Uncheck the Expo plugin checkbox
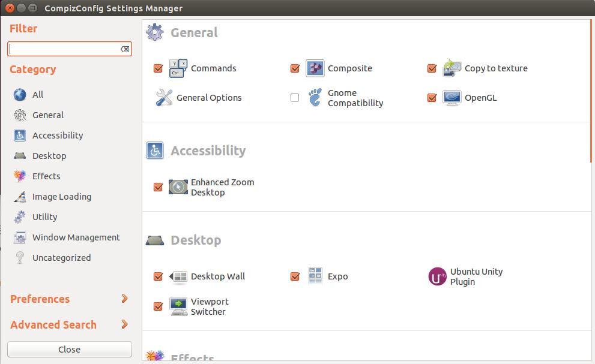Screen dimensions: 595x364 pyautogui.click(x=295, y=276)
